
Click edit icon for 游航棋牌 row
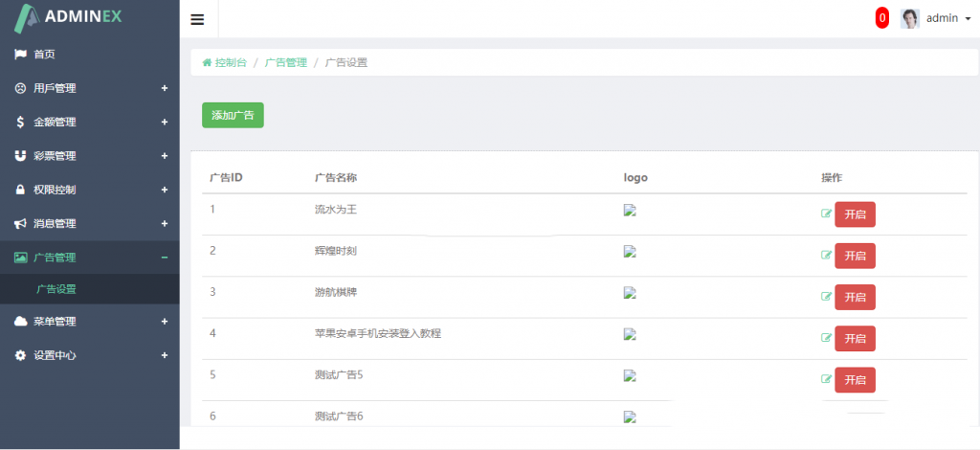coord(826,297)
